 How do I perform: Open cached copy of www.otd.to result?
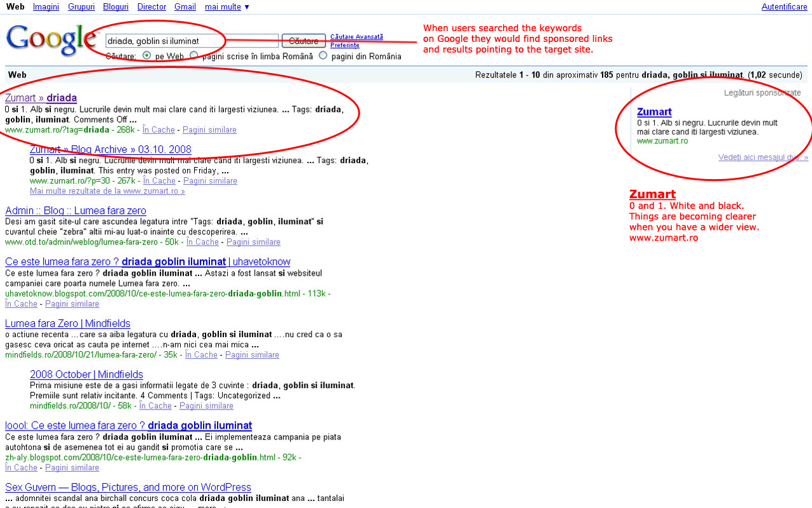tap(202, 242)
